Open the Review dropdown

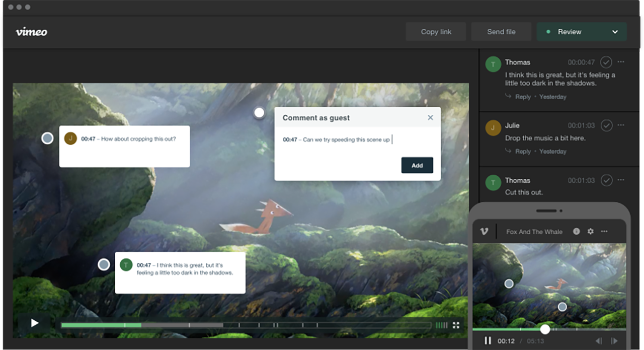582,32
